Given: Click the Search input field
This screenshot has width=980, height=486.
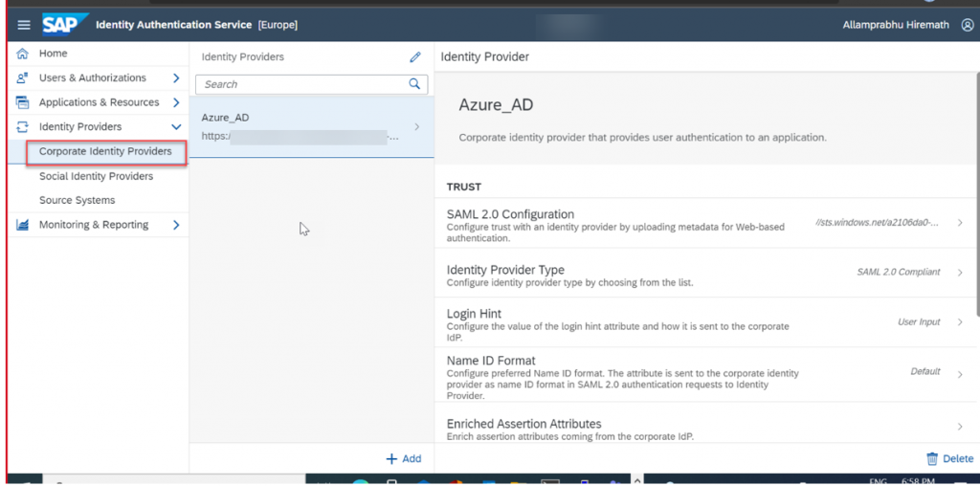Looking at the screenshot, I should coord(311,84).
